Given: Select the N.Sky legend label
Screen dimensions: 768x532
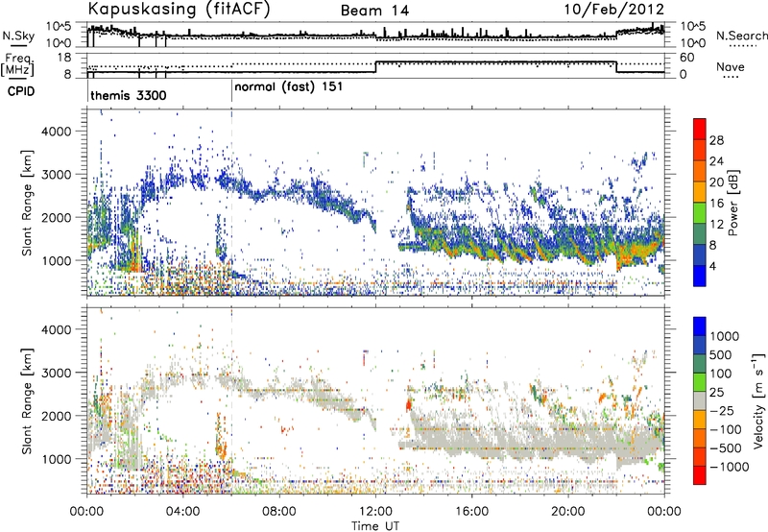Looking at the screenshot, I should coord(18,36).
